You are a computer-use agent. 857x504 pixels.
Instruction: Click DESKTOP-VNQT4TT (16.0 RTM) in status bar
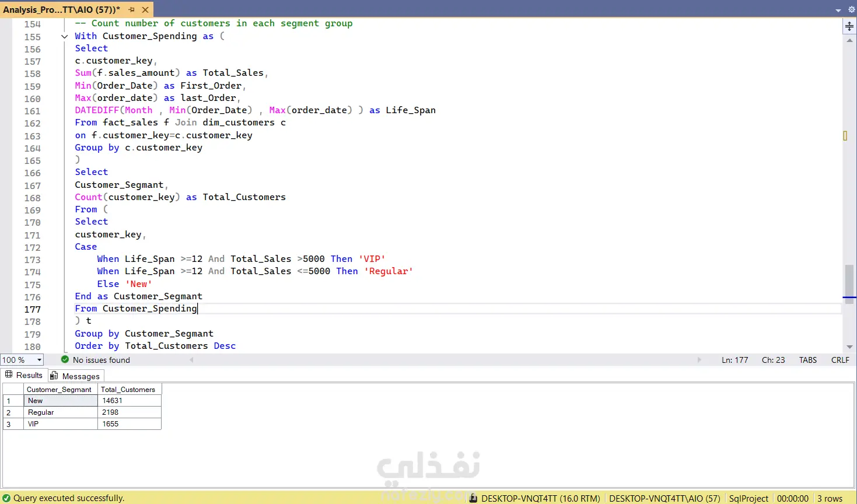tap(540, 499)
